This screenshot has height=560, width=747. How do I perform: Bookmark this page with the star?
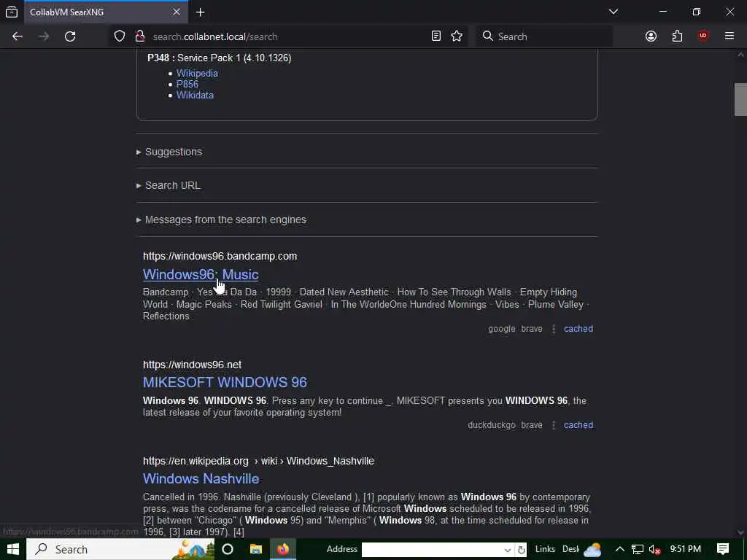click(457, 36)
